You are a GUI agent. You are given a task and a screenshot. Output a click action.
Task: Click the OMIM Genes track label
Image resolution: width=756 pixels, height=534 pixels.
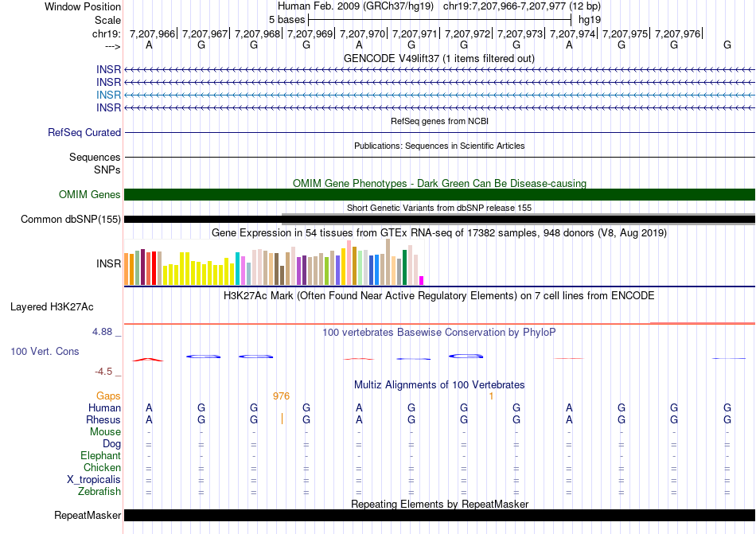click(89, 195)
